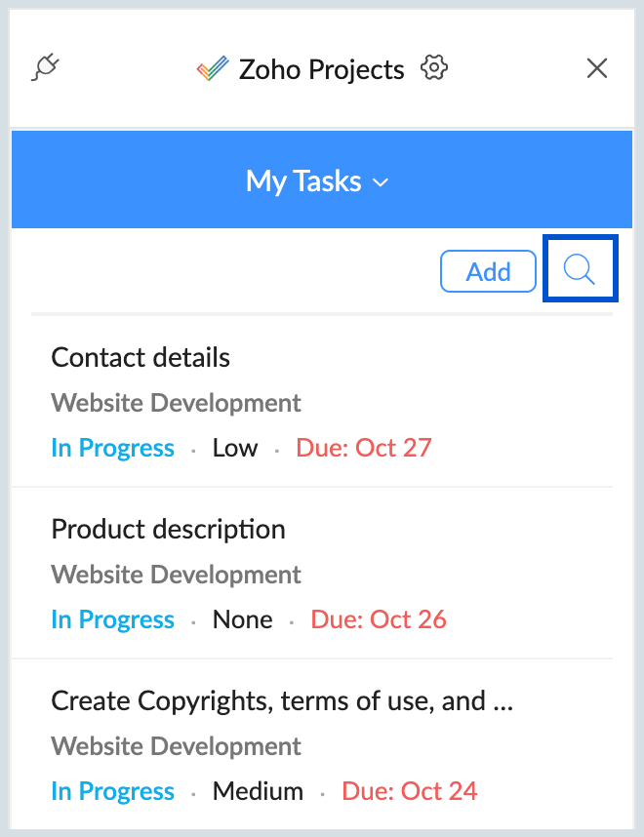Click the Due: Oct 27 date
This screenshot has height=837, width=644.
pyautogui.click(x=364, y=449)
